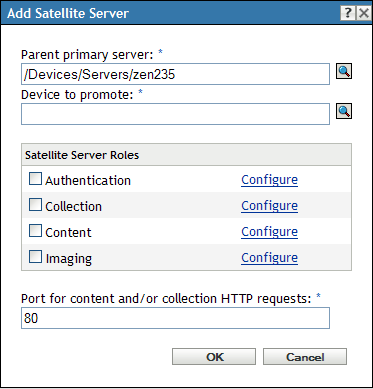Browse for the parent primary server
This screenshot has width=373, height=389.
344,72
